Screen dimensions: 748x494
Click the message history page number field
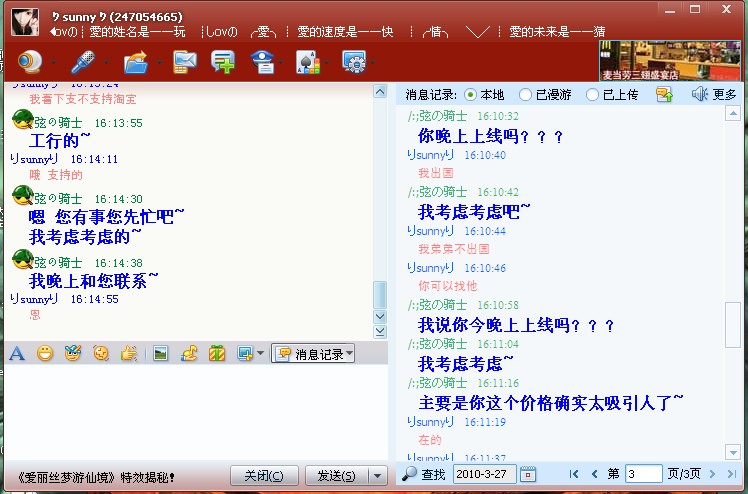click(x=643, y=474)
